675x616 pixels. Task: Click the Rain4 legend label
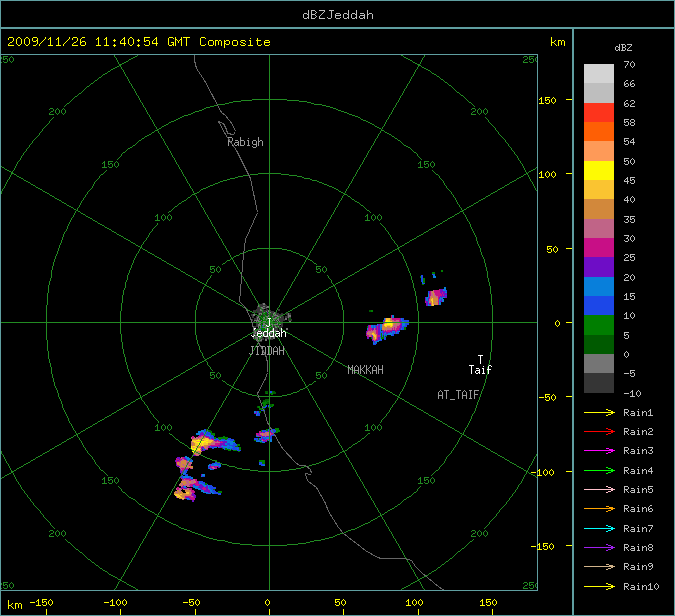pyautogui.click(x=638, y=471)
